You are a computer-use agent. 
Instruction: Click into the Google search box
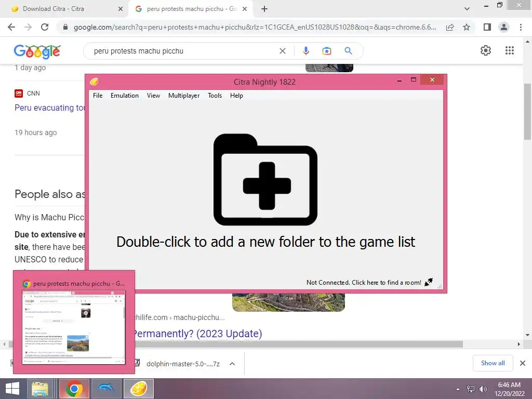point(183,51)
